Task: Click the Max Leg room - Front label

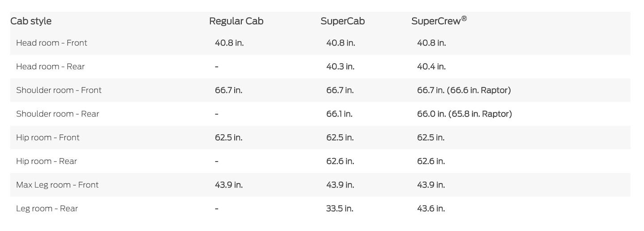Action: coord(57,185)
